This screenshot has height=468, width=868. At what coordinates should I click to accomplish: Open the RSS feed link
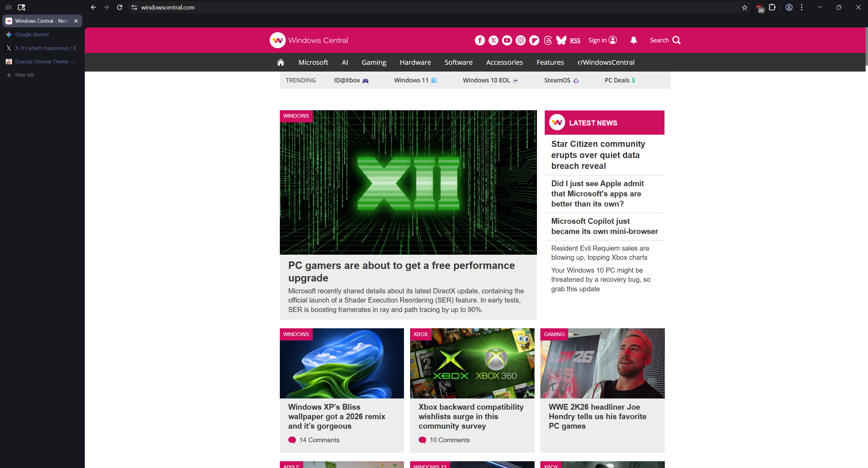tap(575, 40)
